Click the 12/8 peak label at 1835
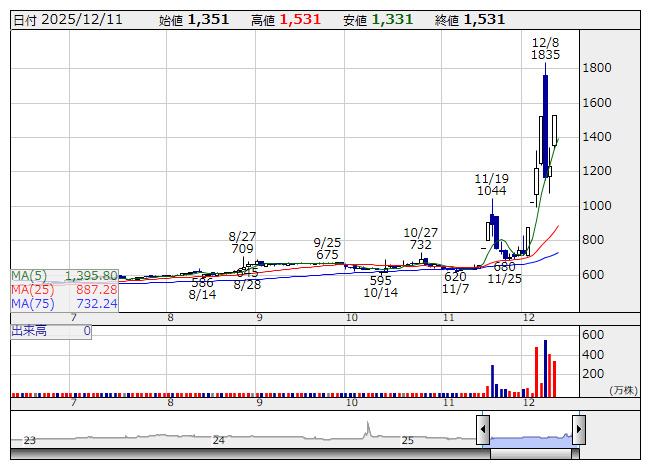653x470 pixels. point(545,49)
